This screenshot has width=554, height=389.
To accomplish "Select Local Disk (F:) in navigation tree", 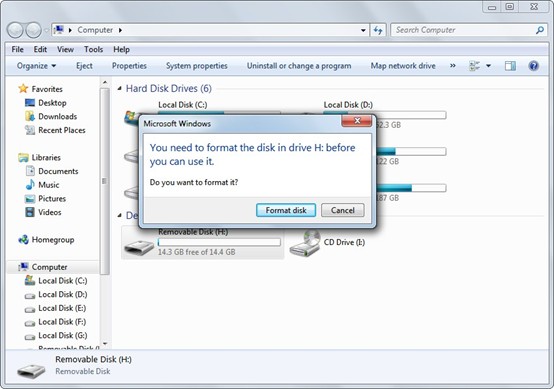I will pyautogui.click(x=62, y=322).
